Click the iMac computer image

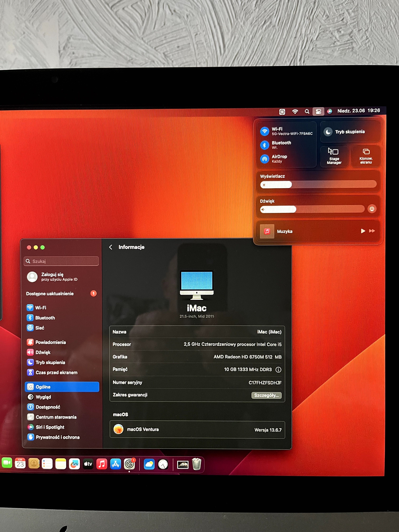pos(197,285)
